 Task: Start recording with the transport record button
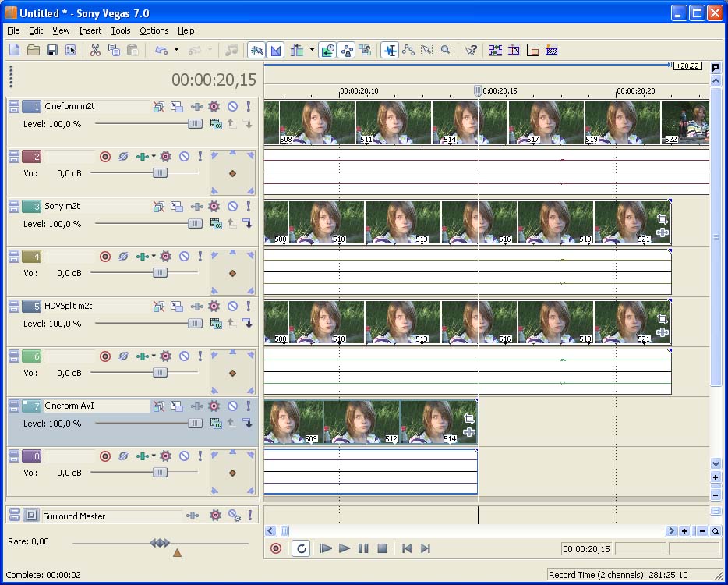(x=276, y=549)
